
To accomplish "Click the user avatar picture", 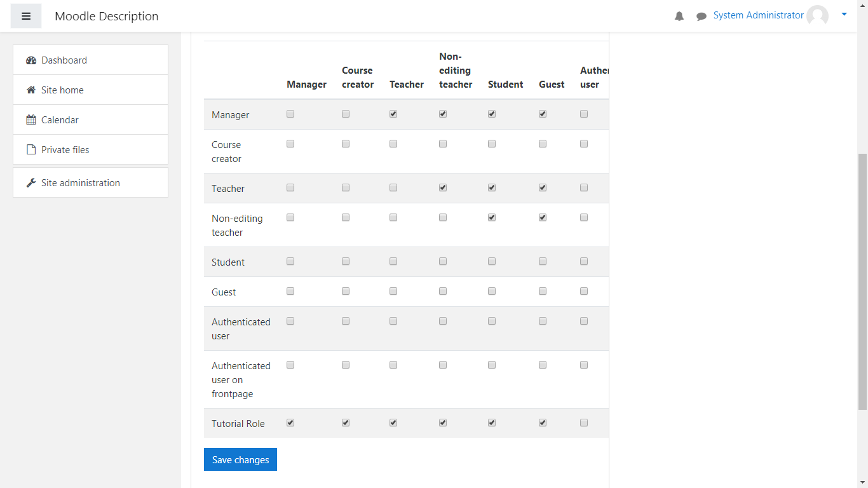I will [817, 16].
